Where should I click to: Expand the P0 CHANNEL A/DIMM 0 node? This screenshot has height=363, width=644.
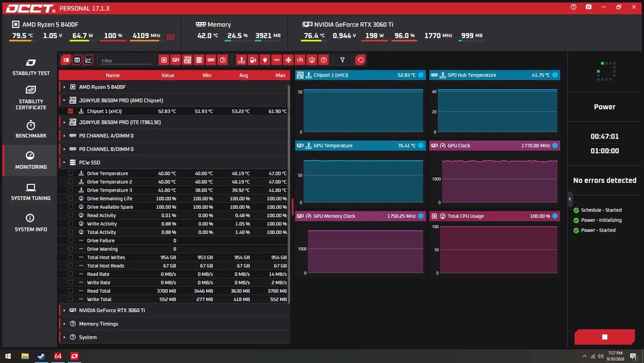(64, 135)
